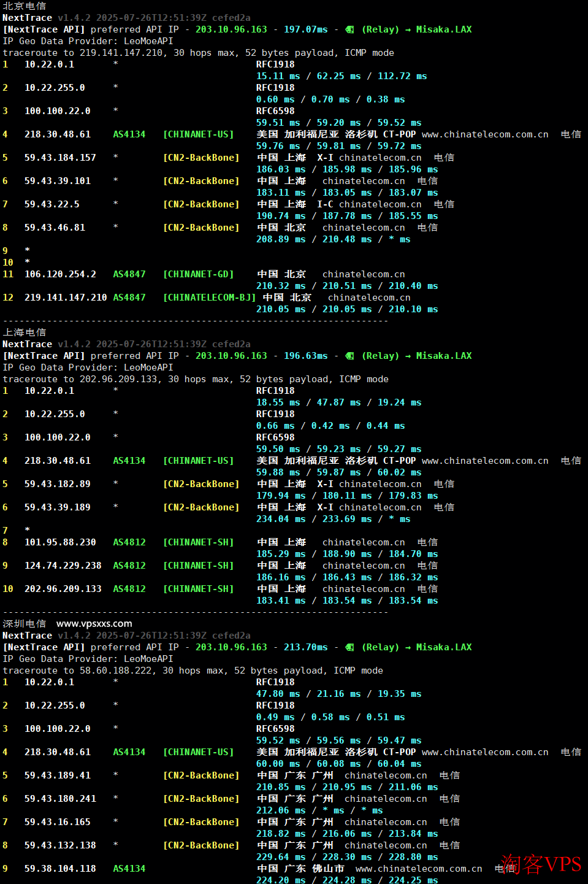588x884 pixels.
Task: Click the 北京电信 section heading
Action: (x=25, y=6)
